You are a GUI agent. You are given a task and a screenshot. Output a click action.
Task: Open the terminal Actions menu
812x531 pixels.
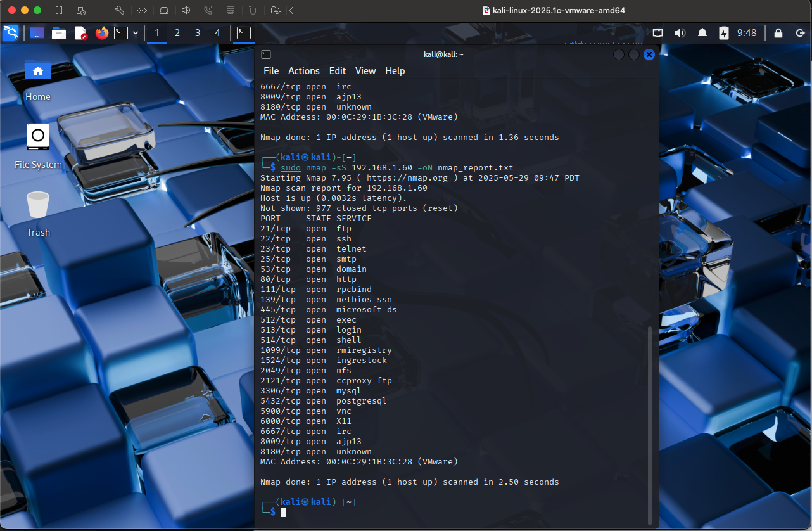click(x=303, y=71)
